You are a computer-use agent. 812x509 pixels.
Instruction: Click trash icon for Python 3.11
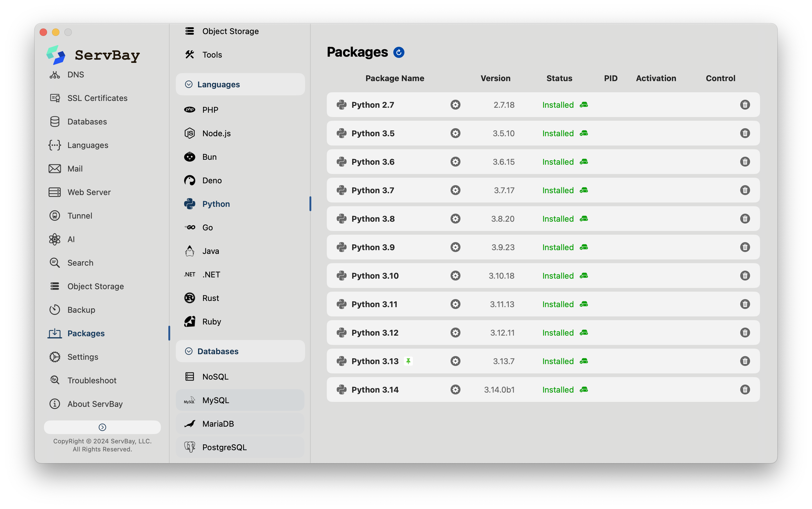[745, 304]
